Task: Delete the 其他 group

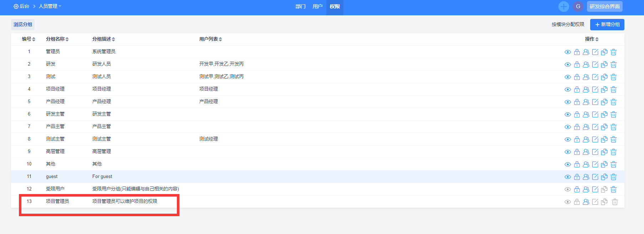Action: (613, 164)
